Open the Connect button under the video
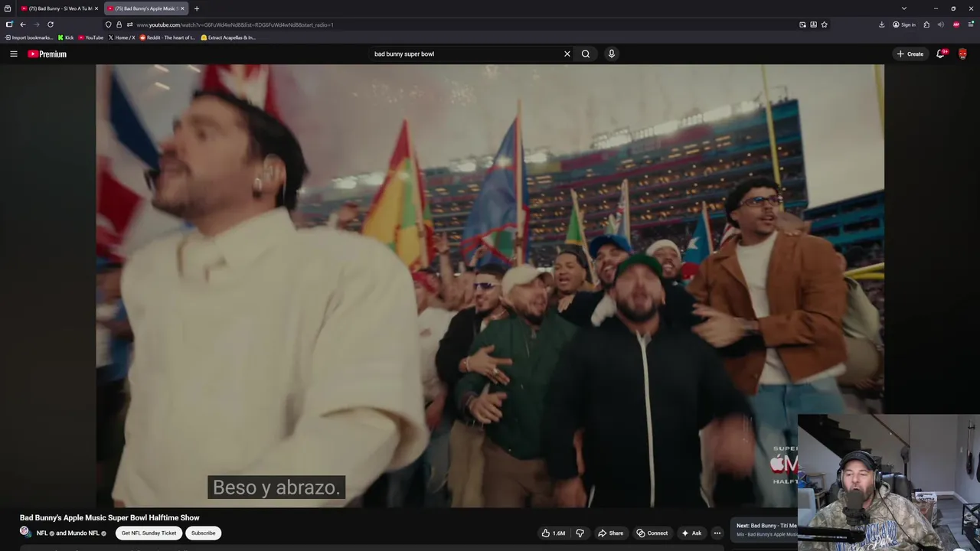Screen dimensions: 980x551 [x=652, y=533]
